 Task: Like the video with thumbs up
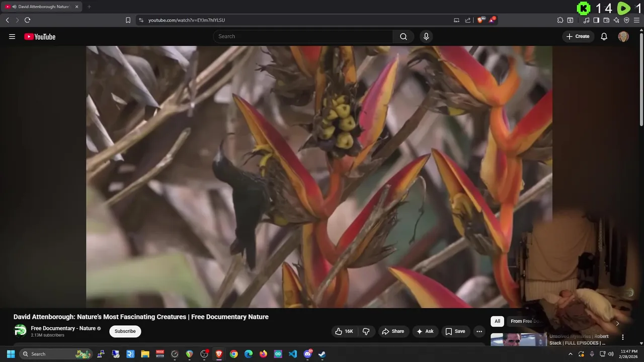point(344,331)
